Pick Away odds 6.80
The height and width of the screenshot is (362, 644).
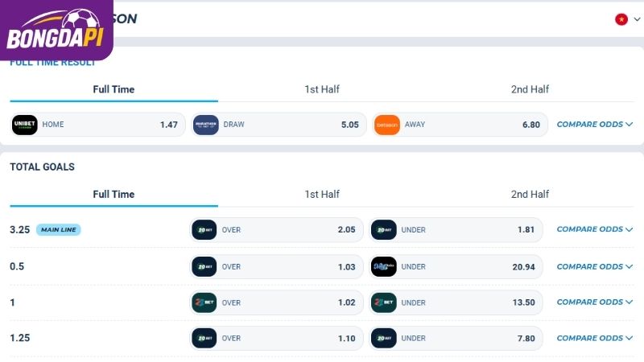(460, 125)
